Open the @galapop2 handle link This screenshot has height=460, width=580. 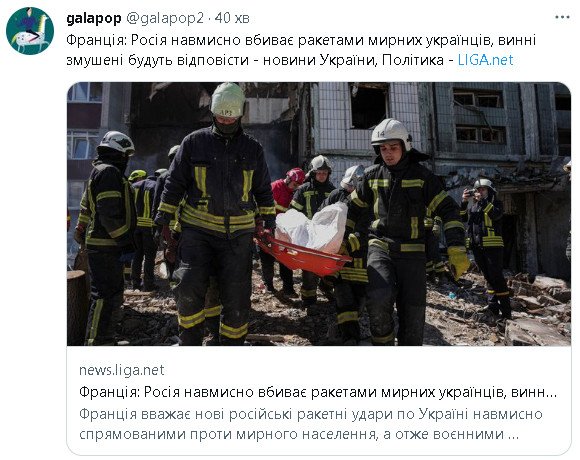(x=165, y=18)
